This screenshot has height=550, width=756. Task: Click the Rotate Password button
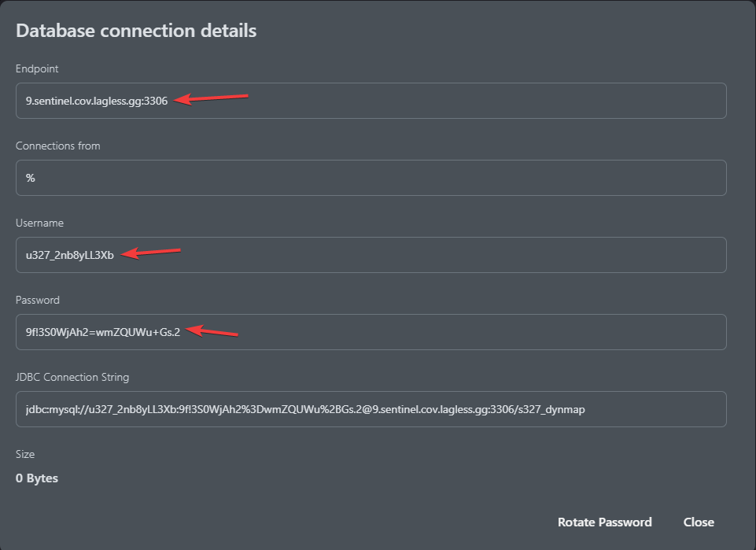point(605,522)
